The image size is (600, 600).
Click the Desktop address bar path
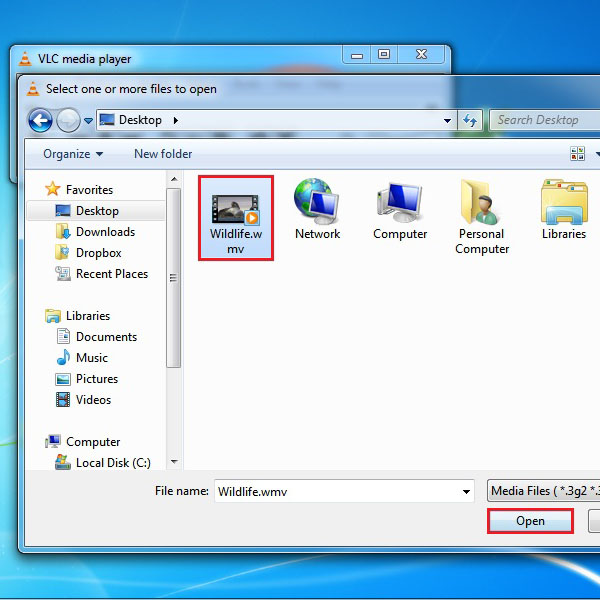276,120
